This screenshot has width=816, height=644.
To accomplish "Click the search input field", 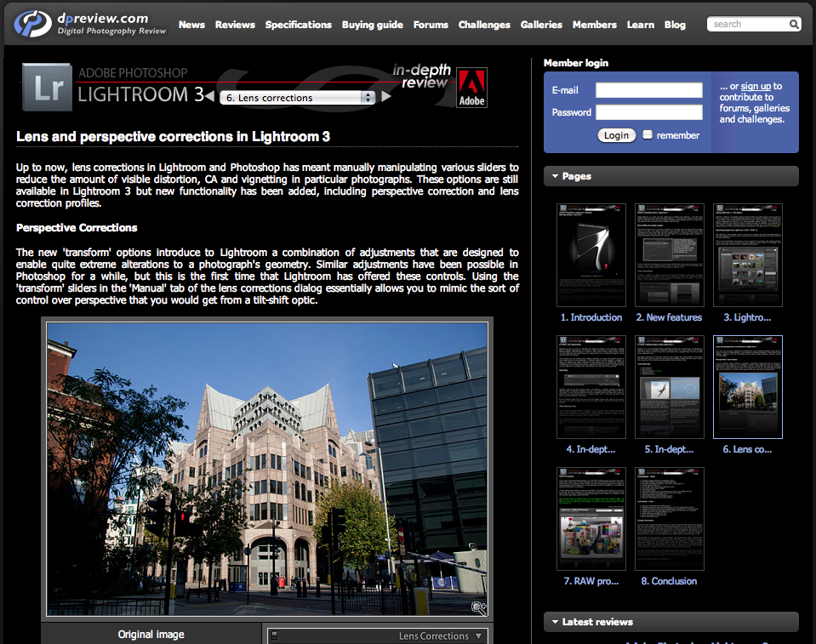I will (749, 24).
